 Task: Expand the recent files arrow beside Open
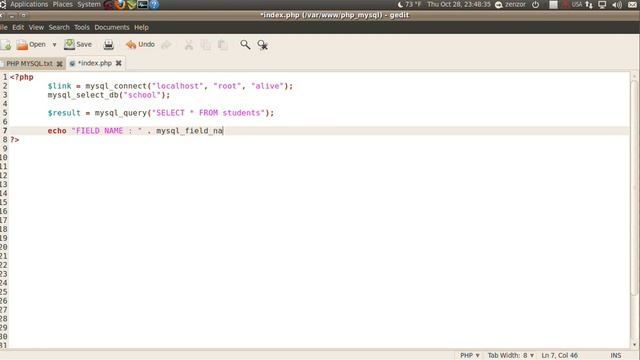(x=54, y=45)
